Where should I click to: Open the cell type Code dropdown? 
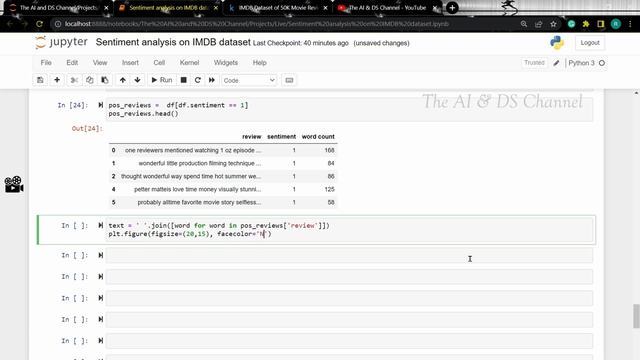[249, 80]
